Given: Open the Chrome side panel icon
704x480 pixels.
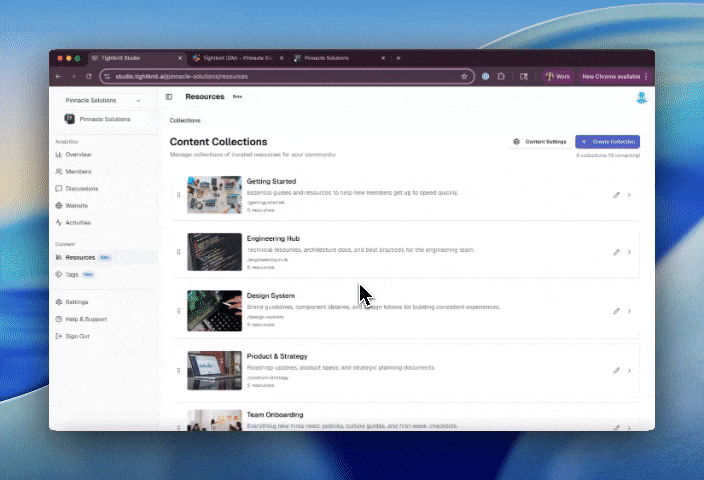Looking at the screenshot, I should point(524,76).
